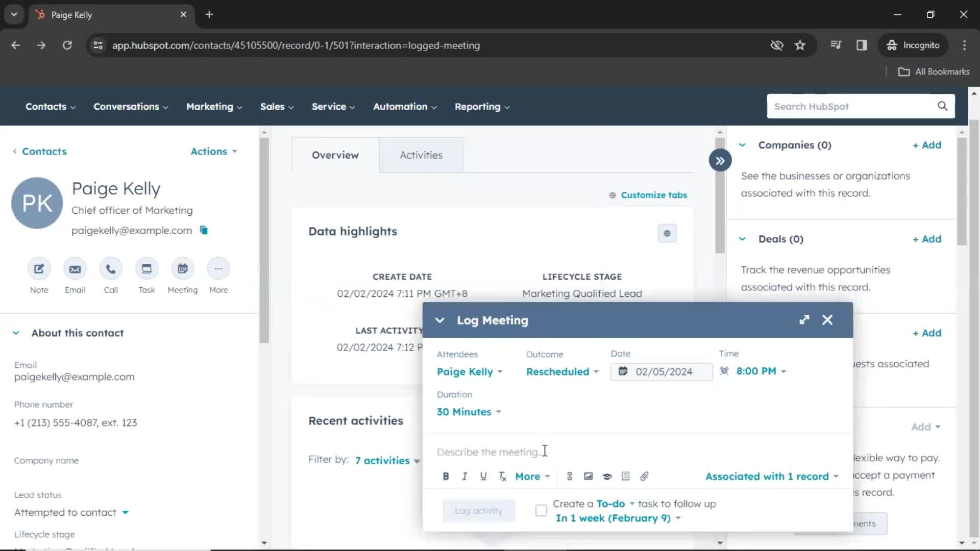Open the Automation navigation menu
This screenshot has width=980, height=551.
click(x=405, y=107)
